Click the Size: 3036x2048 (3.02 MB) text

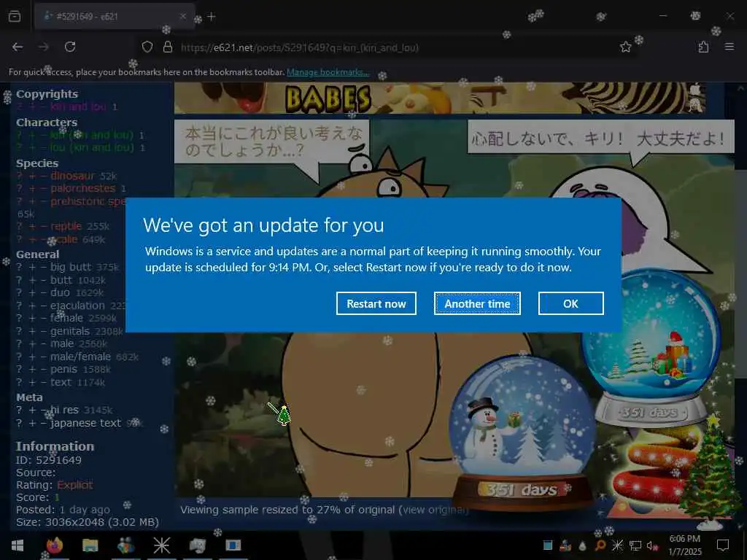(x=88, y=522)
